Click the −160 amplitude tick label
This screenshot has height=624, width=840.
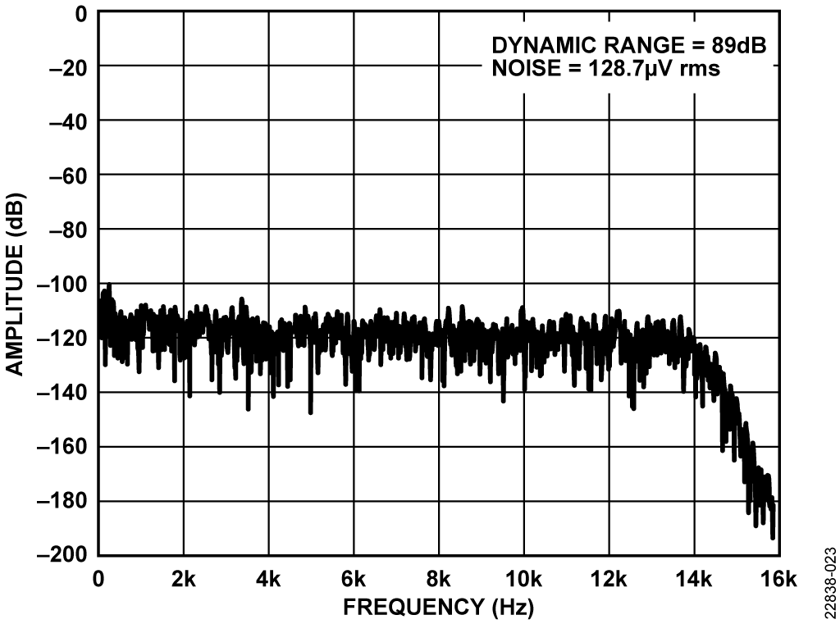coord(58,447)
